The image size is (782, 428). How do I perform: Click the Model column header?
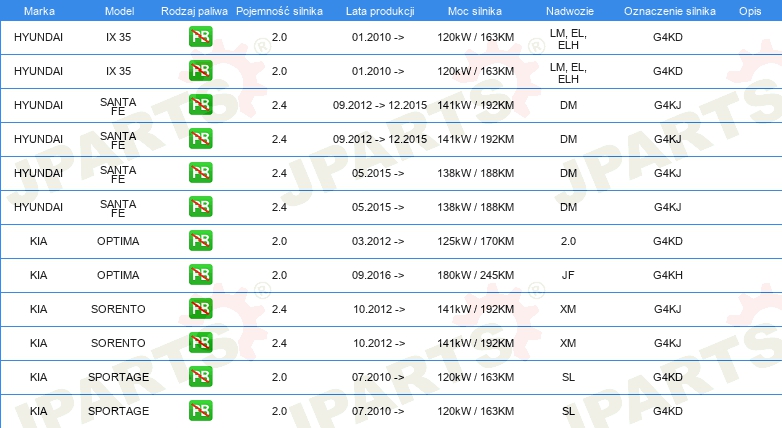(x=119, y=11)
